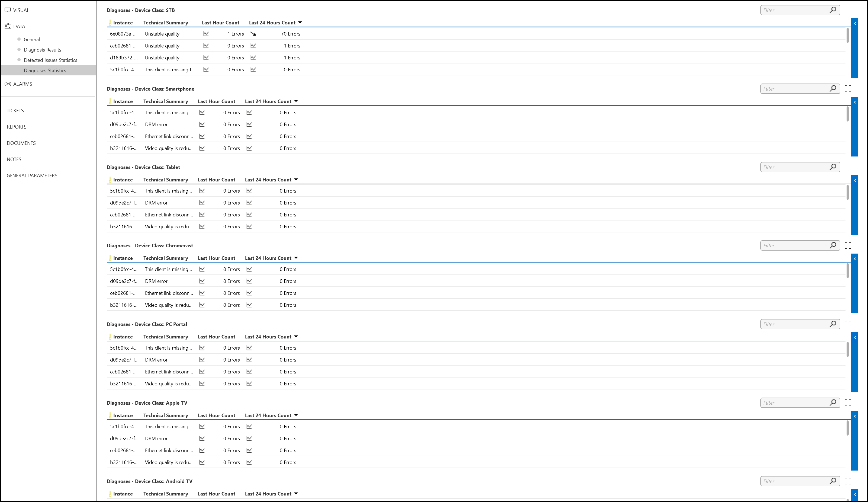The image size is (868, 502).
Task: Open REPORTS page
Action: (x=17, y=127)
